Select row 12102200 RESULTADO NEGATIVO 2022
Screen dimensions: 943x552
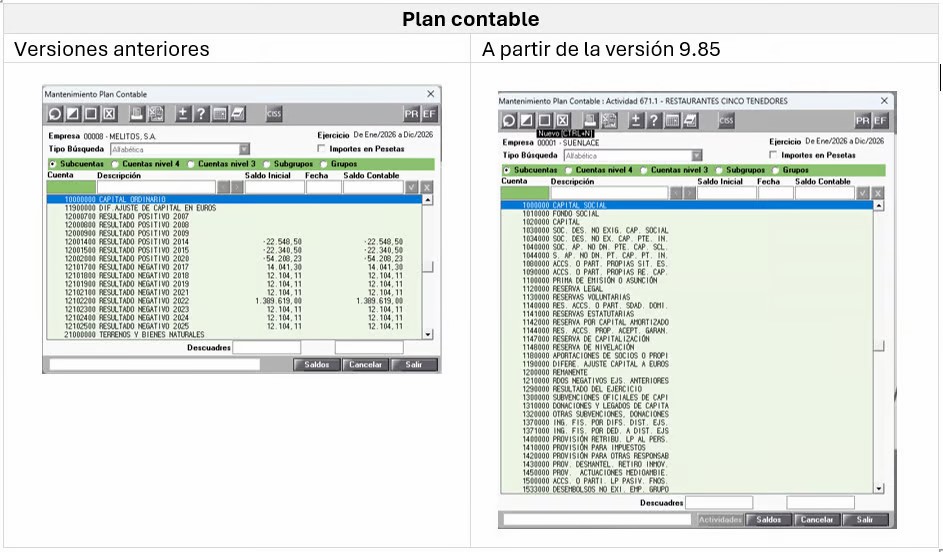tap(235, 301)
